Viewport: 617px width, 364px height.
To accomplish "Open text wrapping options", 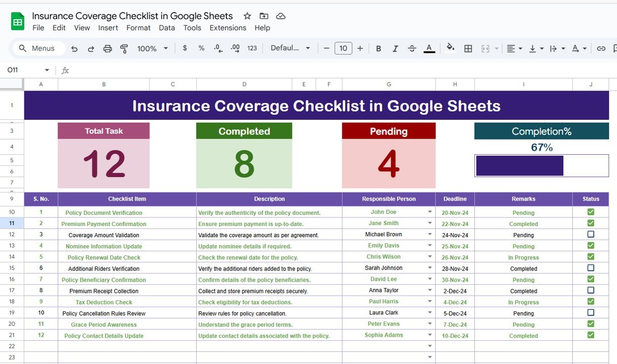I will pyautogui.click(x=557, y=49).
